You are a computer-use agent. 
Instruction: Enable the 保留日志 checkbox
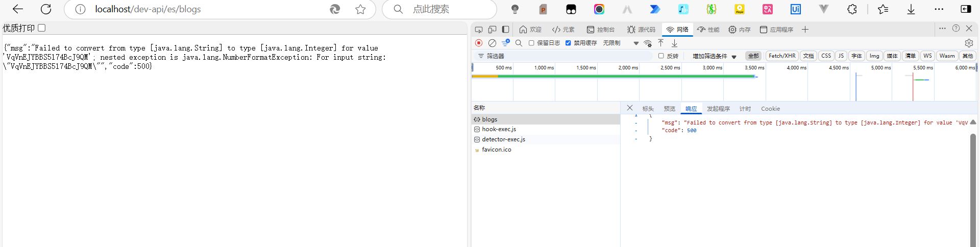(x=531, y=43)
